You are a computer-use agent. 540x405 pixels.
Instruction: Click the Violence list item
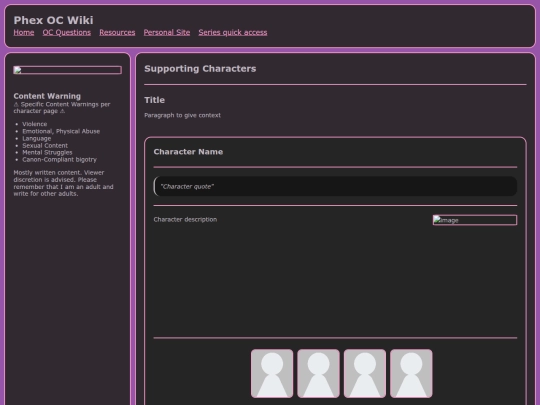click(x=35, y=124)
